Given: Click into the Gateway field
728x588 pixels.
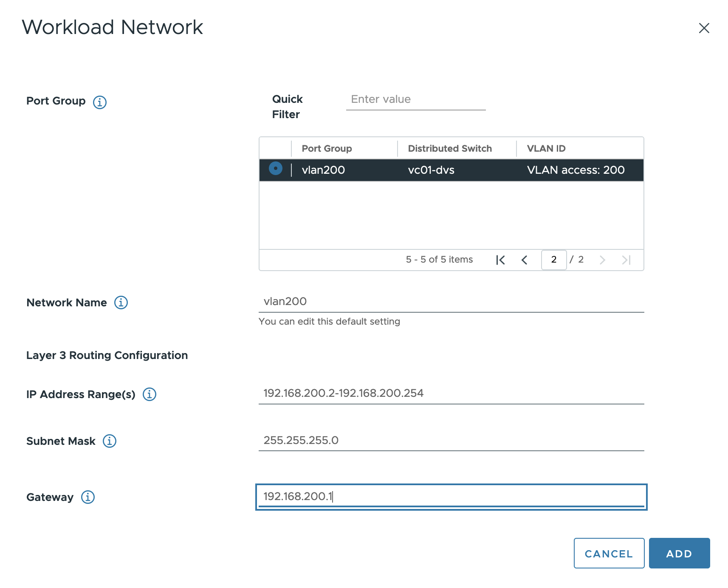Looking at the screenshot, I should tap(451, 497).
